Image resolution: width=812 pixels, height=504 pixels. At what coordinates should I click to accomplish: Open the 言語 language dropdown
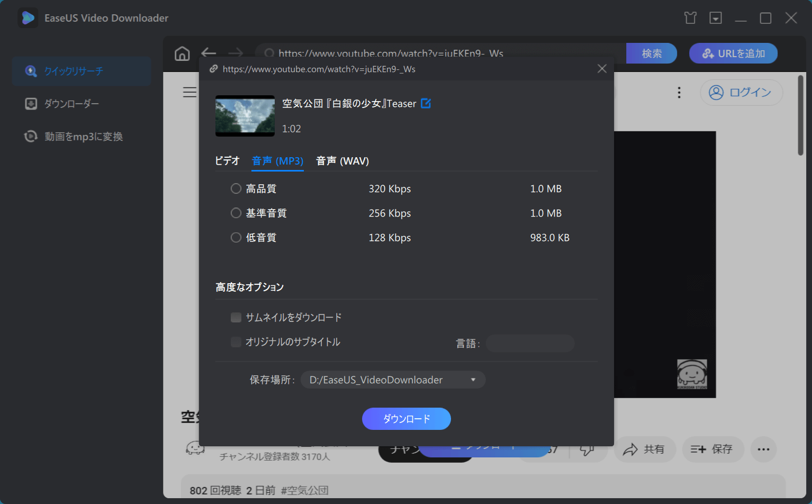[x=530, y=344]
